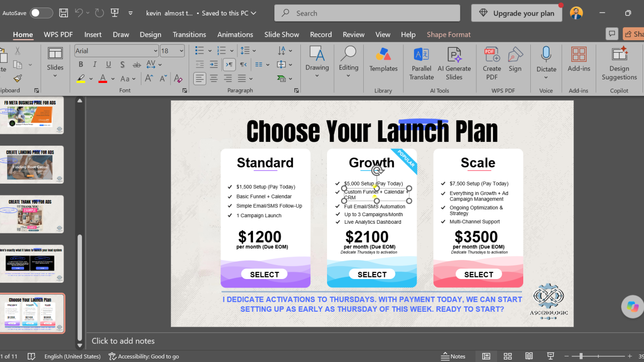Viewport: 644px width, 362px height.
Task: Open the font size dropdown
Action: point(181,51)
